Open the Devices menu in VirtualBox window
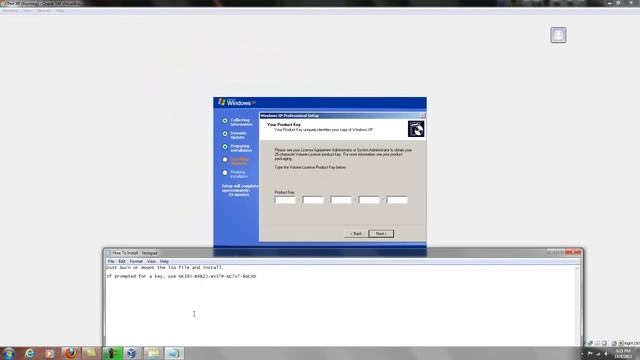 click(x=44, y=11)
